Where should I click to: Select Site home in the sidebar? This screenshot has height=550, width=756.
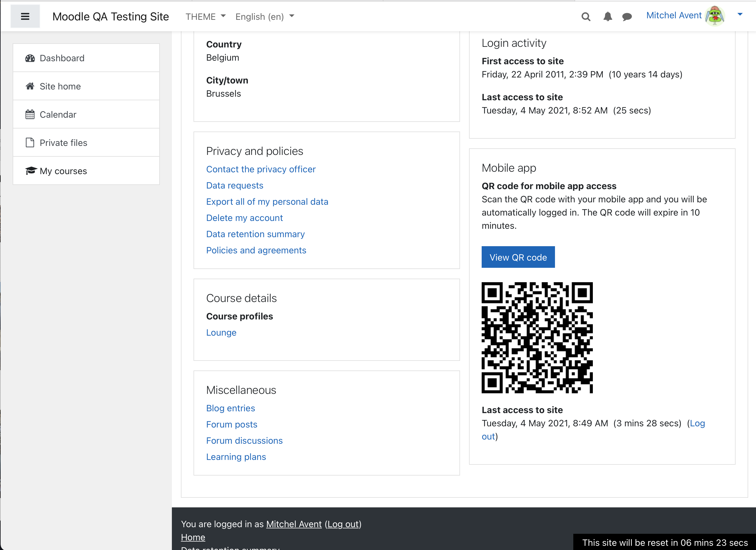click(x=86, y=86)
